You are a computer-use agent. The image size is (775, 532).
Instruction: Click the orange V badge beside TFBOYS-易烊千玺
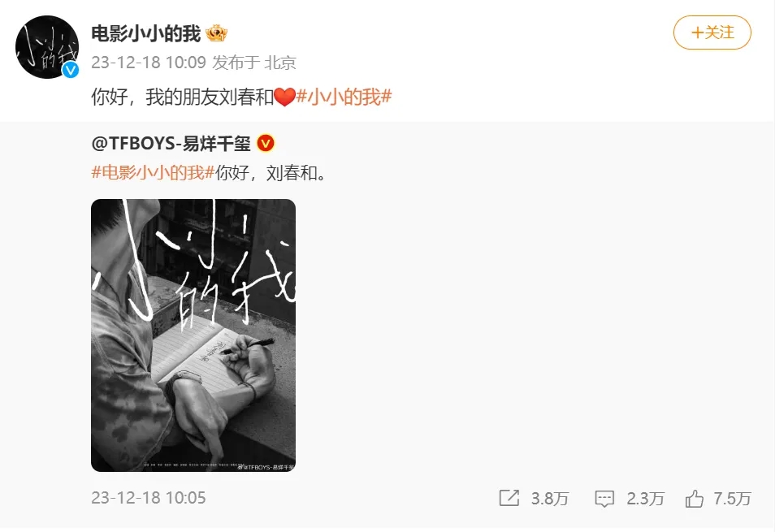266,143
